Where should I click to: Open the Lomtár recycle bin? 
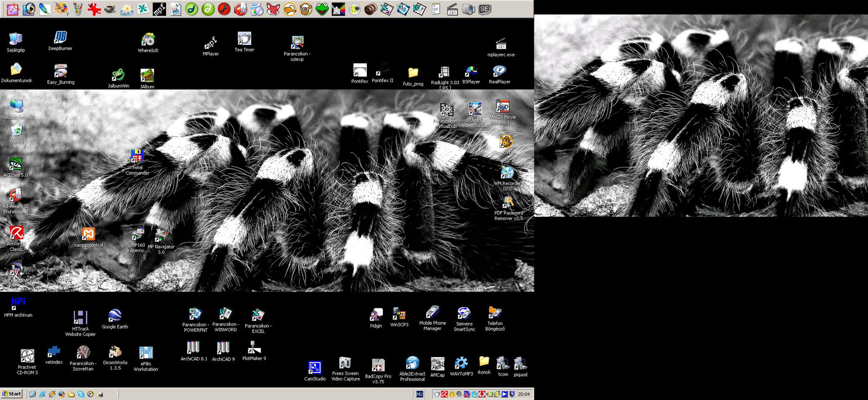pyautogui.click(x=16, y=134)
